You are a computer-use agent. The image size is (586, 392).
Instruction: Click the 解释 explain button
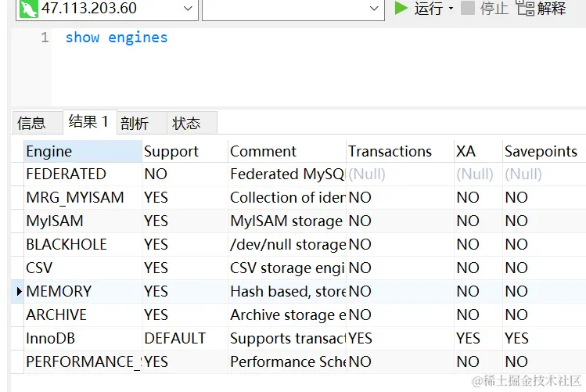[x=541, y=8]
